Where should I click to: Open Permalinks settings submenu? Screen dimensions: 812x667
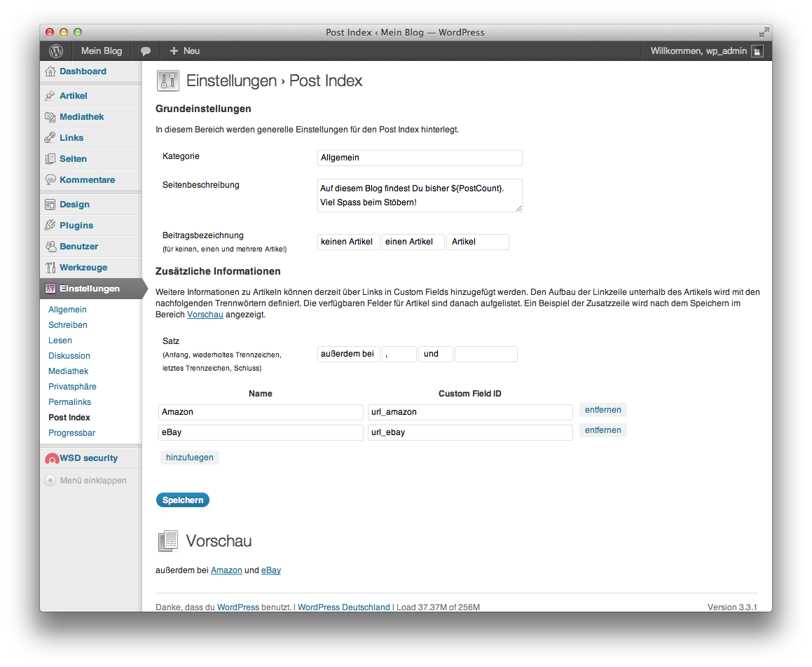coord(69,402)
